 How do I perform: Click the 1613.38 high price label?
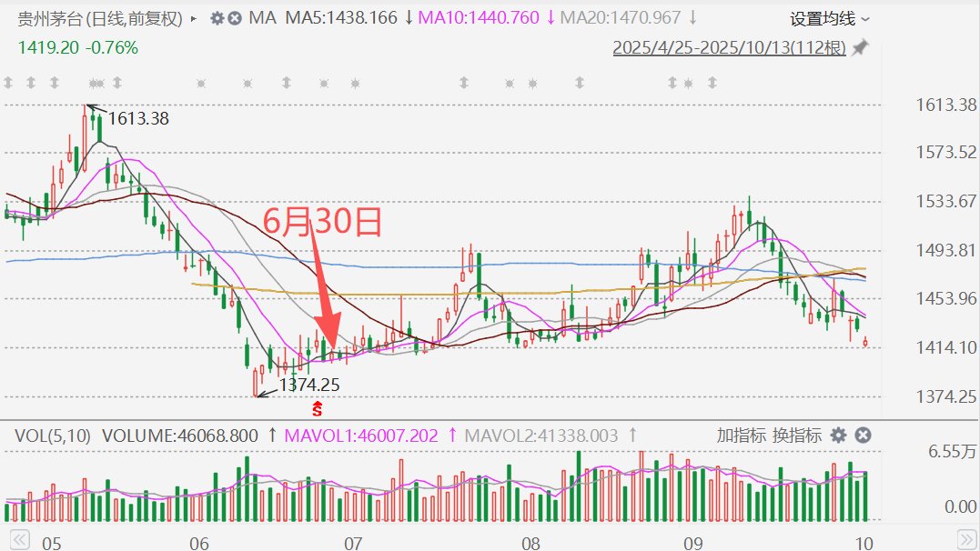[138, 118]
